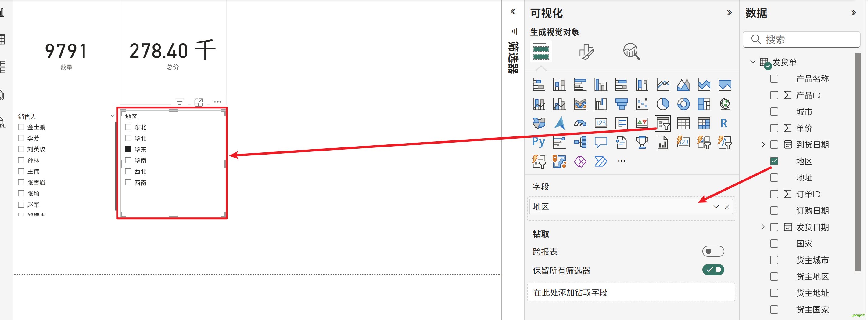Select the funnel chart visual icon
Screen dimensions: 868x320
coord(621,104)
